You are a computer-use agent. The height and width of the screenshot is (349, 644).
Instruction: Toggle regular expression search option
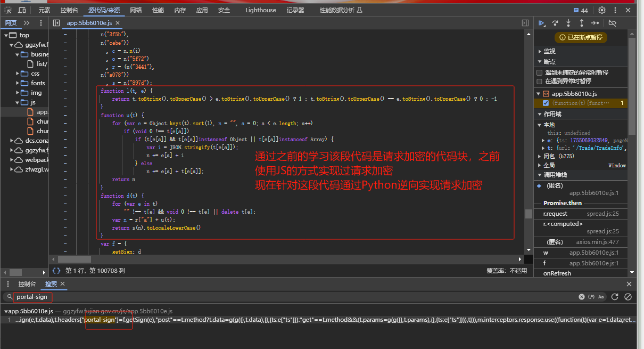pyautogui.click(x=591, y=297)
